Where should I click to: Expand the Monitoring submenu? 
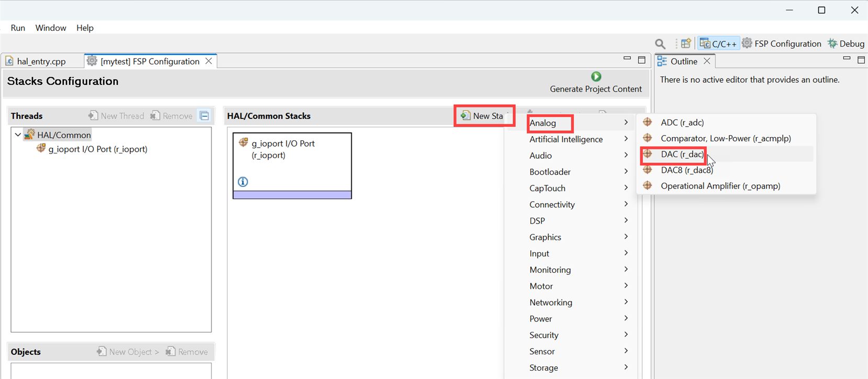[570, 270]
